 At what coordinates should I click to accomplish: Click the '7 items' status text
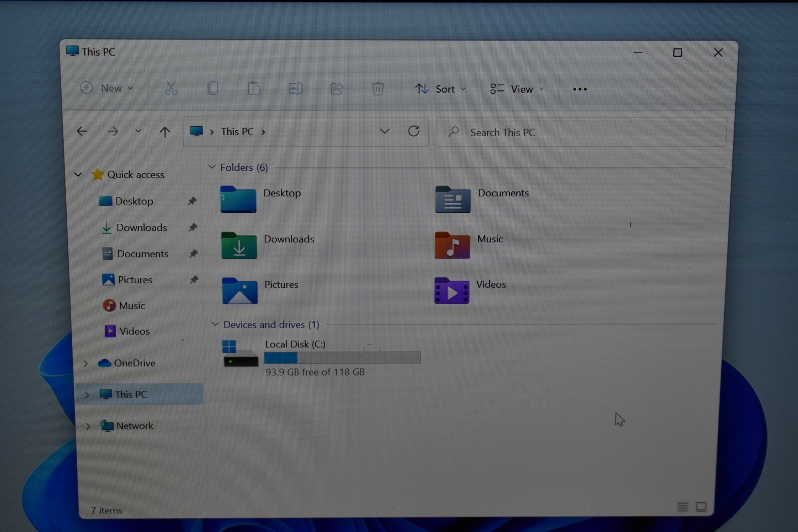pos(106,510)
